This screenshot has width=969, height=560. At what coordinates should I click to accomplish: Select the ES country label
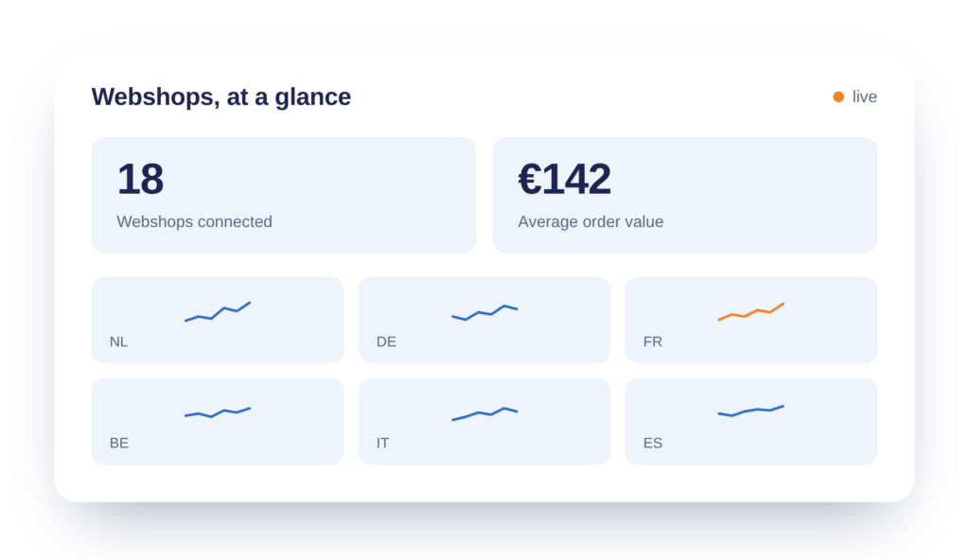pyautogui.click(x=653, y=444)
